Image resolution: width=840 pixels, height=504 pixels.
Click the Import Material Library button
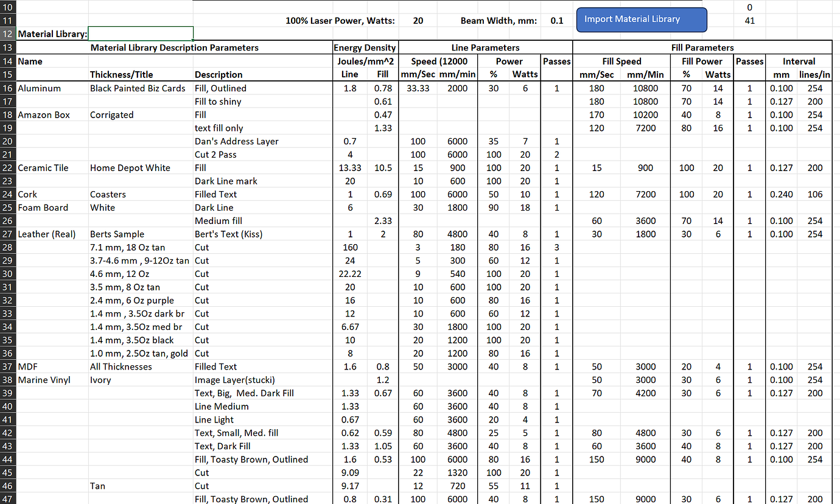click(642, 19)
